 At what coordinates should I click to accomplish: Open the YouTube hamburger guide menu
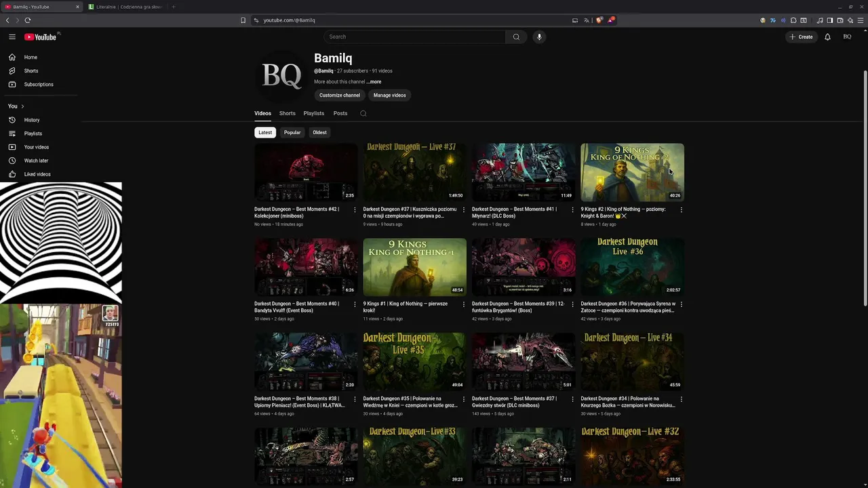coord(12,37)
